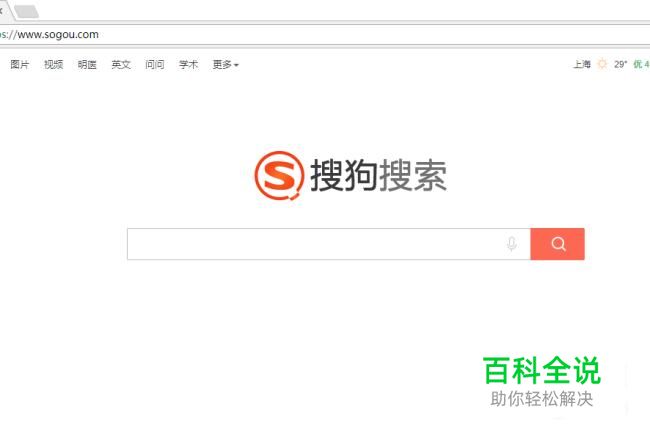This screenshot has width=650, height=442.
Task: Open a new browser tab
Action: pos(27,12)
